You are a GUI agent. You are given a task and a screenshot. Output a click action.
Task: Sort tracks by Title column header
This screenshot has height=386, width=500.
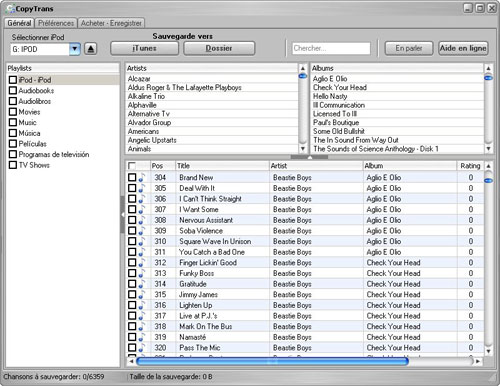pos(222,166)
